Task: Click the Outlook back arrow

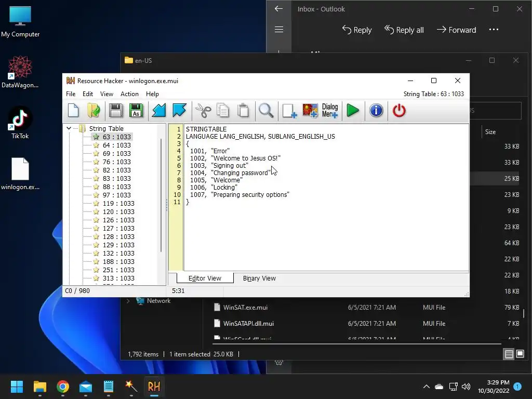Action: 278,9
